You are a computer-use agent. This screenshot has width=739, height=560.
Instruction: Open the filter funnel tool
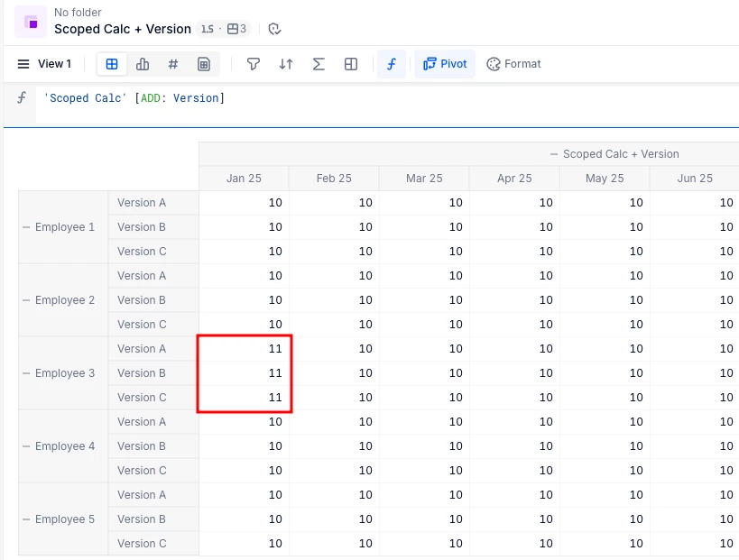[x=254, y=64]
